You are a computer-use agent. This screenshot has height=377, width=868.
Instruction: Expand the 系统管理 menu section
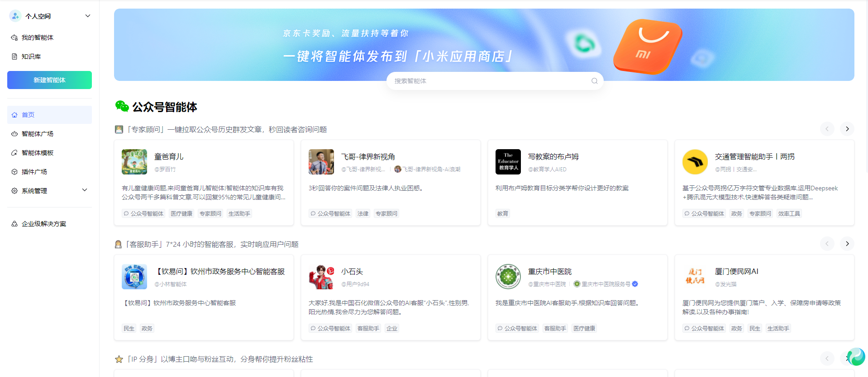[85, 190]
